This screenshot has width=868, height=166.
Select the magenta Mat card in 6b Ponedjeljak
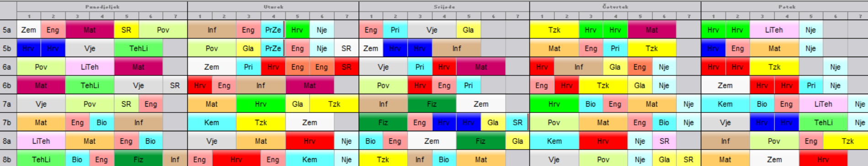point(41,86)
